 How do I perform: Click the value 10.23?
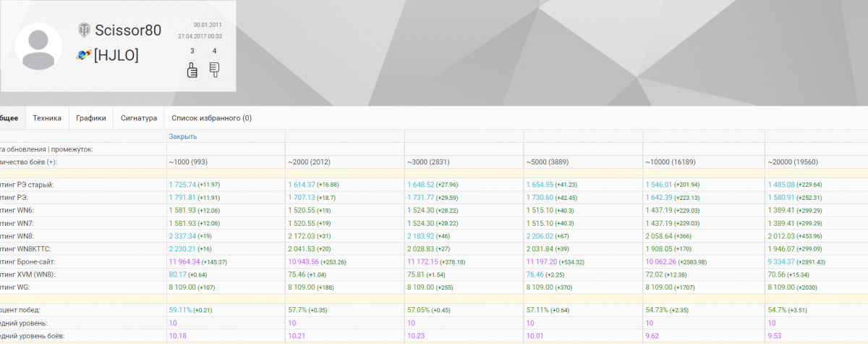click(416, 336)
